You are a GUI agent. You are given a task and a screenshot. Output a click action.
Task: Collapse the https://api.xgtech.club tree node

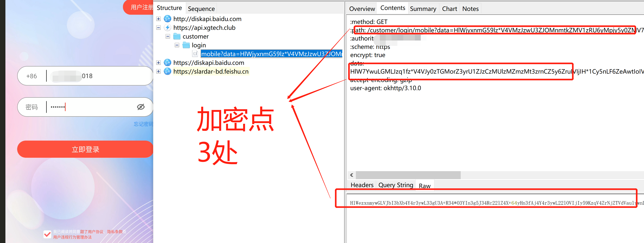[x=158, y=27]
